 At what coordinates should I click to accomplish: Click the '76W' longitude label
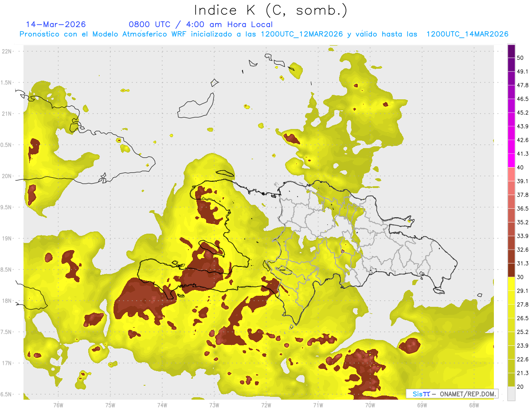tap(58, 405)
